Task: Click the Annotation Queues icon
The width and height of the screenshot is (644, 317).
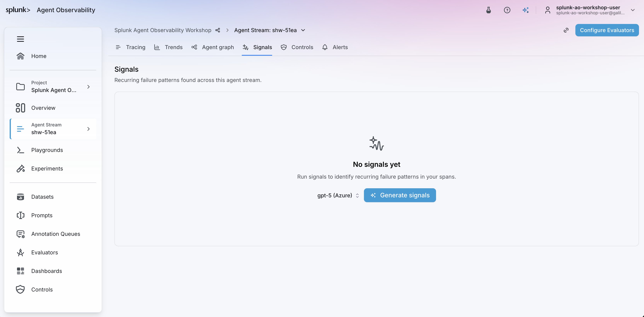Action: point(20,234)
